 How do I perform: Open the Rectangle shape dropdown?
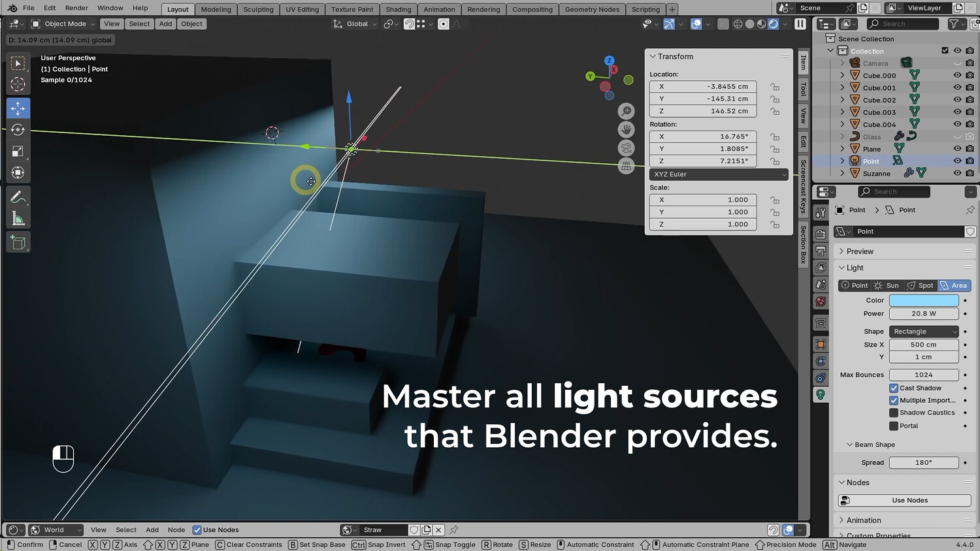[x=924, y=332]
